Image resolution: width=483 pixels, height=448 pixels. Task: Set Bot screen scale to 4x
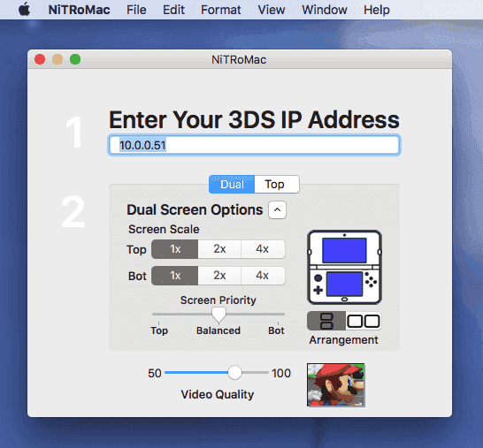click(263, 276)
